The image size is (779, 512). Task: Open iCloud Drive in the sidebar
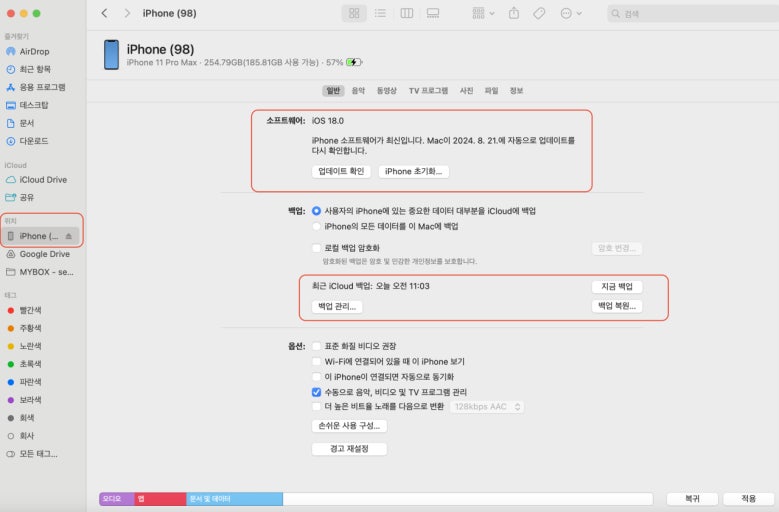pyautogui.click(x=42, y=179)
